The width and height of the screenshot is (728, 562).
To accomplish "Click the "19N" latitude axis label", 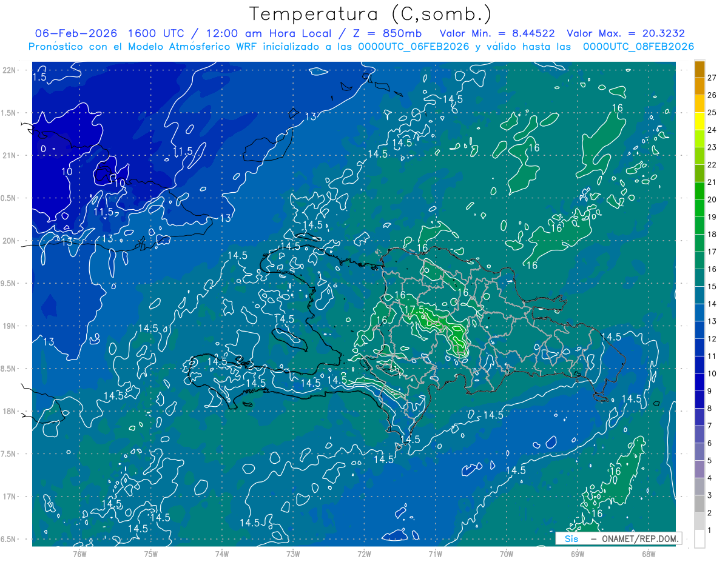I will click(10, 326).
